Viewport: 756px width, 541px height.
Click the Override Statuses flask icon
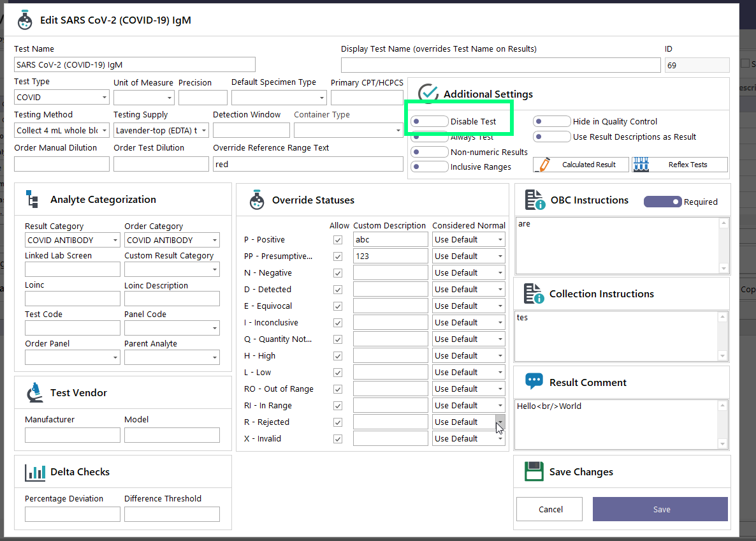[x=257, y=200]
